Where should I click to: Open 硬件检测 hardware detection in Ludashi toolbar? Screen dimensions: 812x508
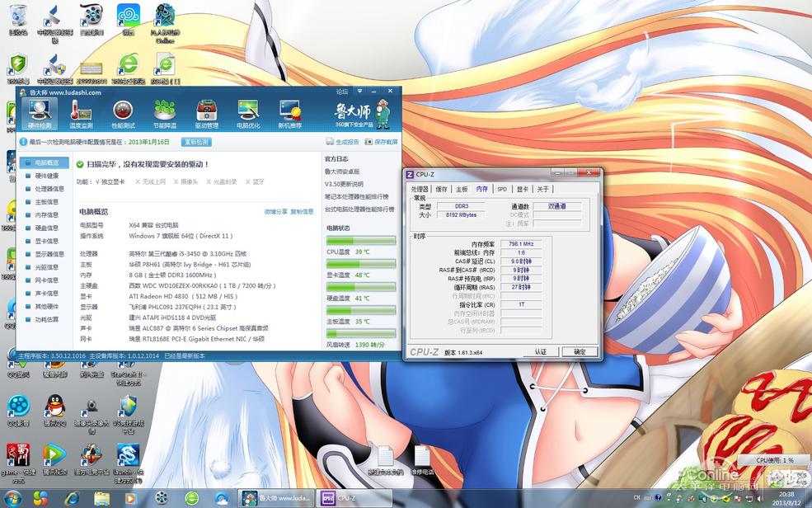click(40, 114)
